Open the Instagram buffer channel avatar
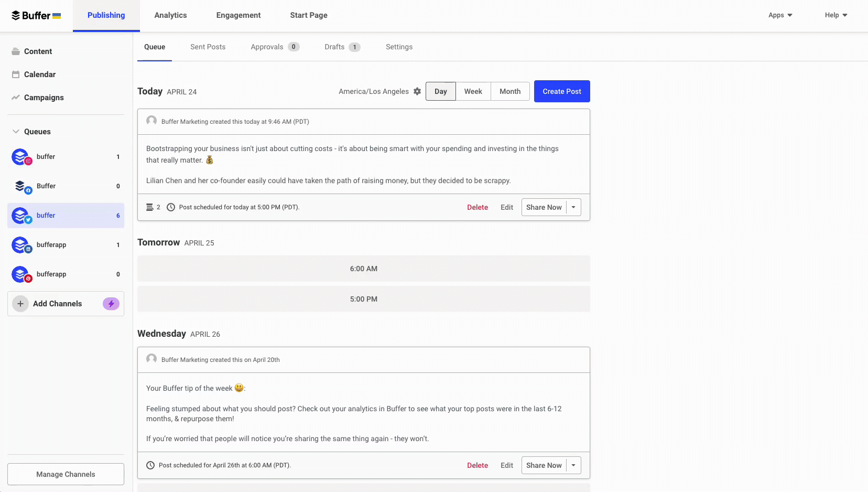The width and height of the screenshot is (868, 492). pos(21,157)
